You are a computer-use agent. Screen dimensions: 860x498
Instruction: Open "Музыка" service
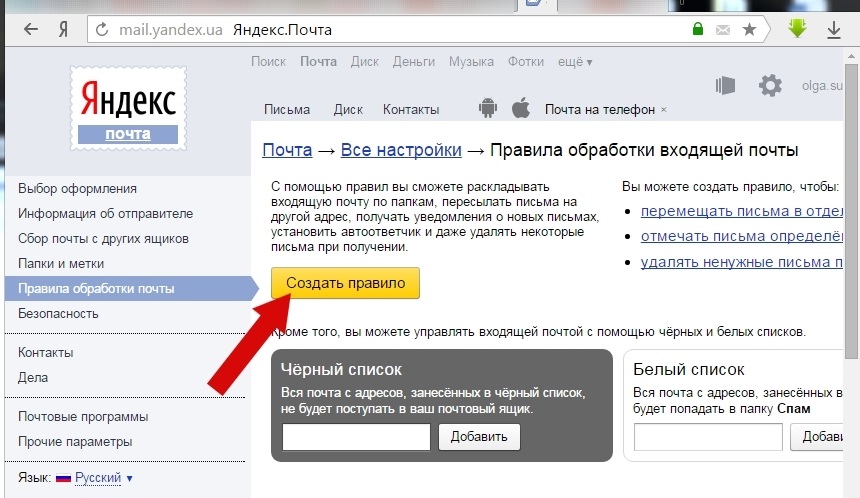(471, 61)
